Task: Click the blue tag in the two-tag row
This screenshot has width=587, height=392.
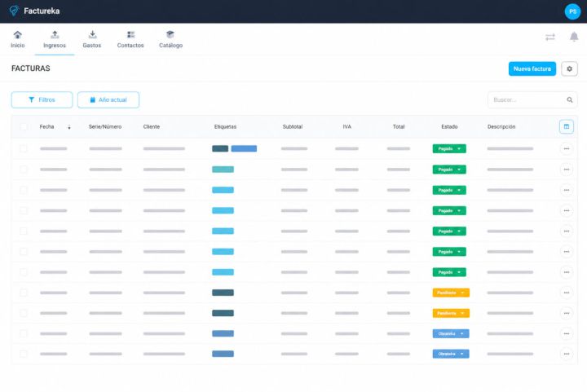Action: point(244,149)
